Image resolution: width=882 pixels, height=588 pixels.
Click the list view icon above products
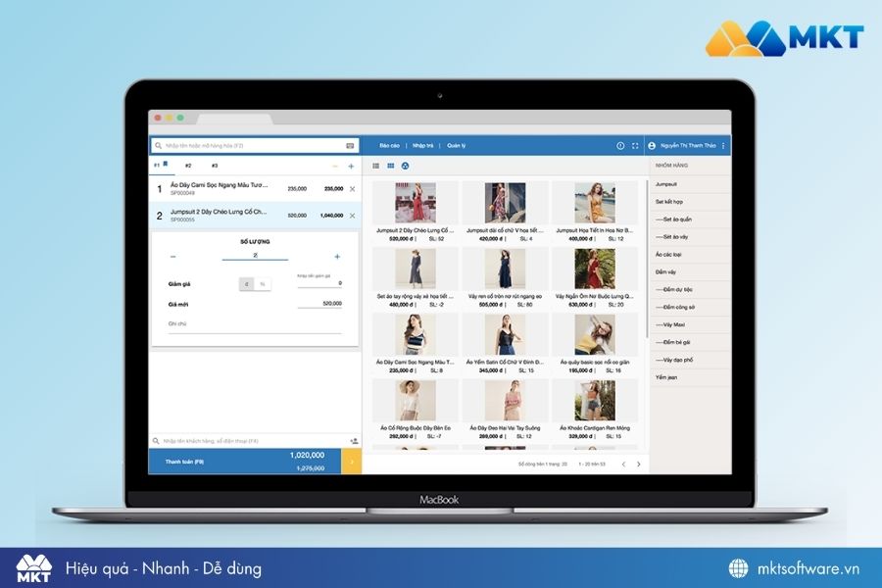376,166
